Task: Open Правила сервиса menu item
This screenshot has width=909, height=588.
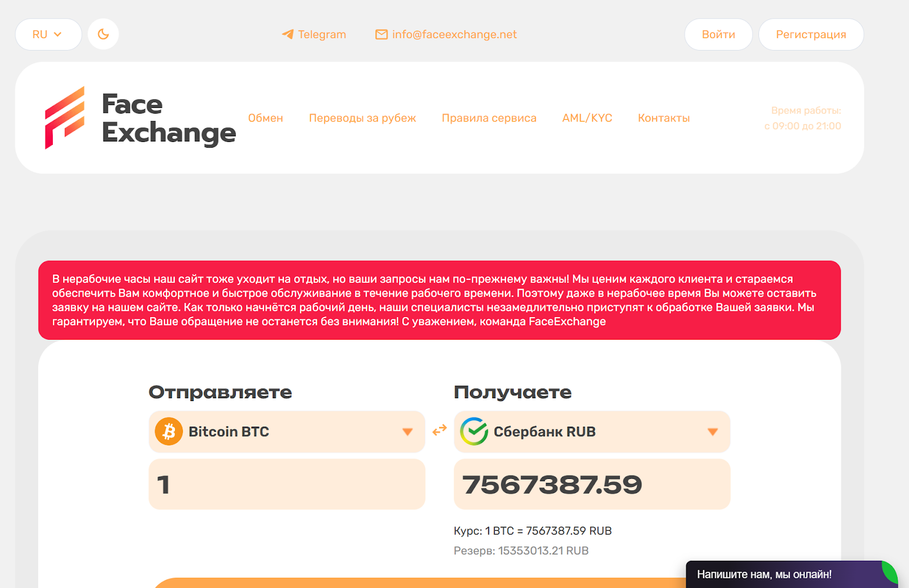Action: (x=489, y=118)
